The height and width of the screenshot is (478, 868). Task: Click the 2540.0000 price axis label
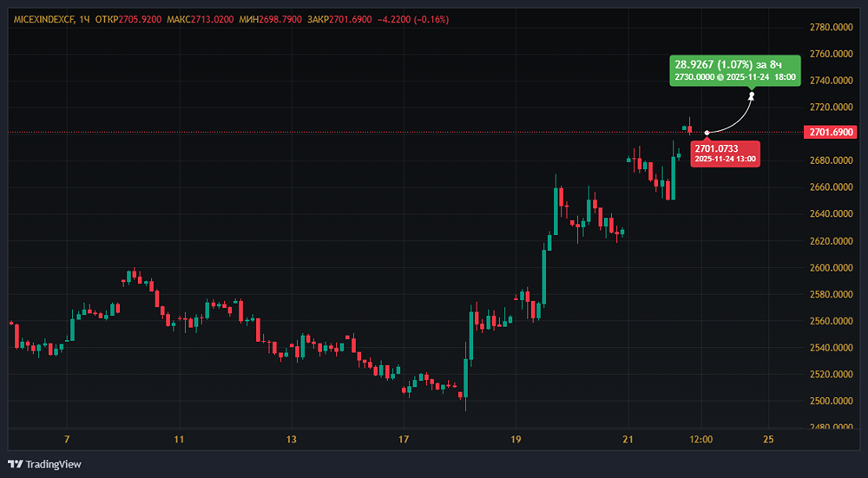coord(831,347)
